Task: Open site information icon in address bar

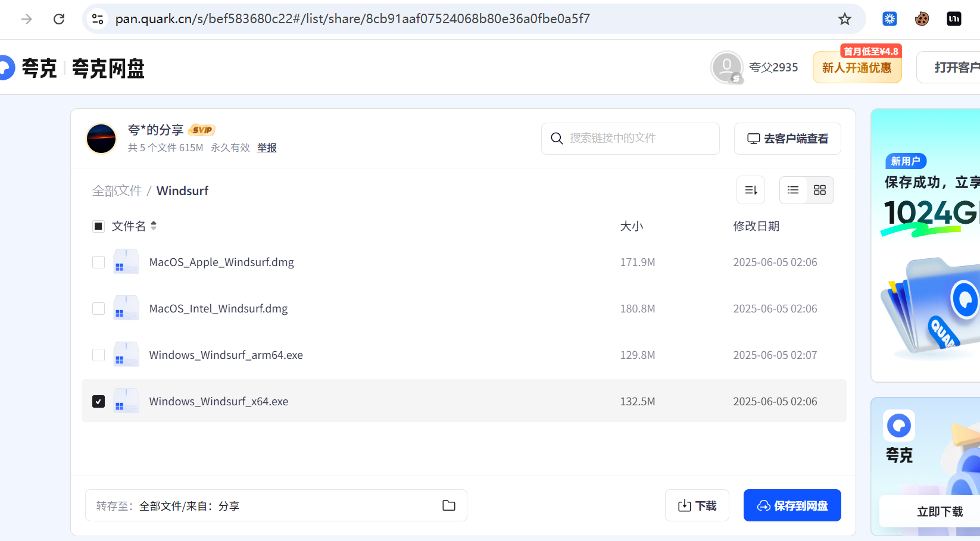Action: click(98, 19)
